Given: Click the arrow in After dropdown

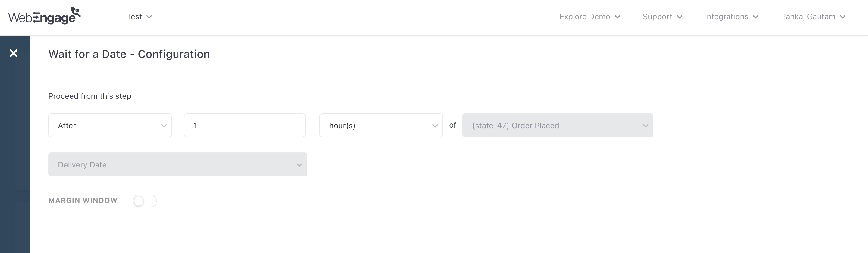Looking at the screenshot, I should pyautogui.click(x=164, y=126).
